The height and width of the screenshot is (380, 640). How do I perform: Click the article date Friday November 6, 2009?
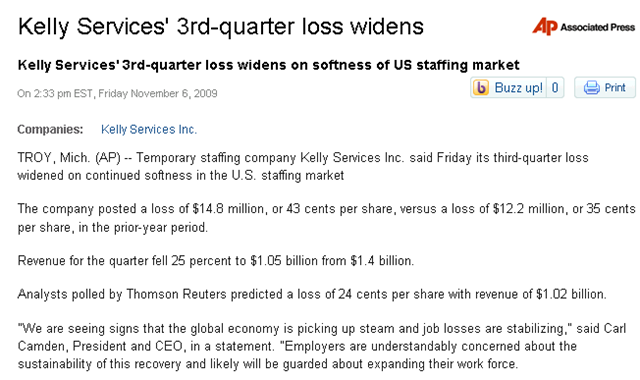point(158,93)
